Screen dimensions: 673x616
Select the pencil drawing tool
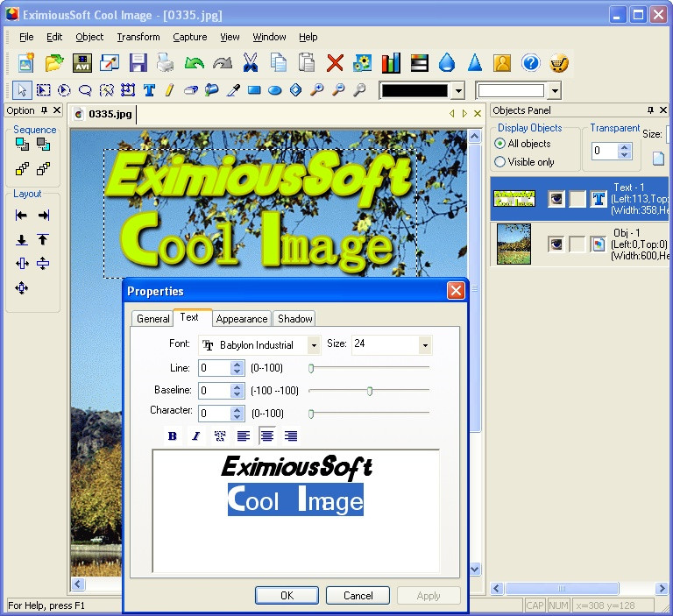click(x=170, y=90)
